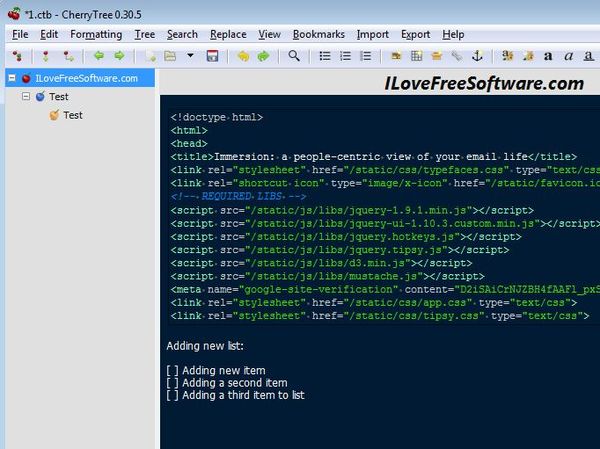This screenshot has height=449, width=600.
Task: Click the Insert Anchor icon
Action: [x=477, y=56]
